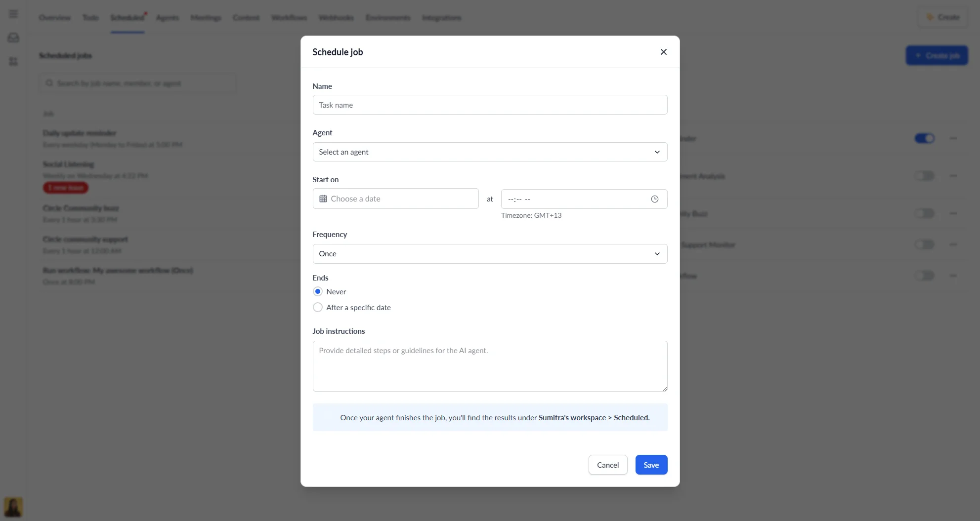Click the grid apps icon in the sidebar
The image size is (980, 521).
pyautogui.click(x=13, y=61)
